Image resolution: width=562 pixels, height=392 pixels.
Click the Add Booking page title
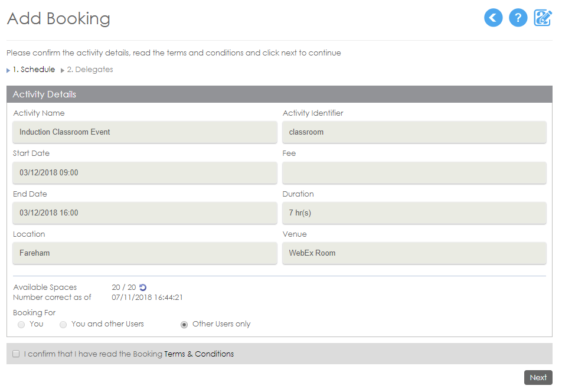(x=58, y=19)
